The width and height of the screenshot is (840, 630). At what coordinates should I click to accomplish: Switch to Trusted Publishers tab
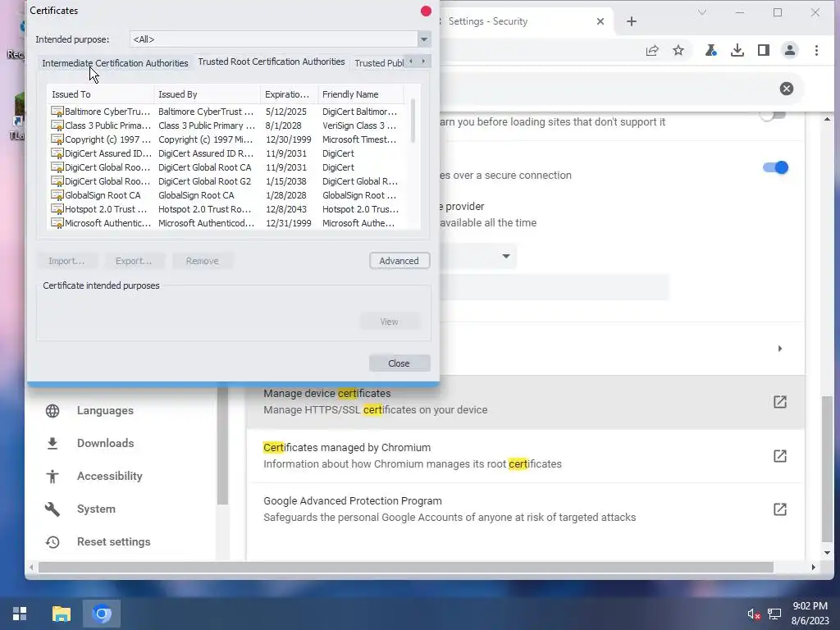(377, 63)
